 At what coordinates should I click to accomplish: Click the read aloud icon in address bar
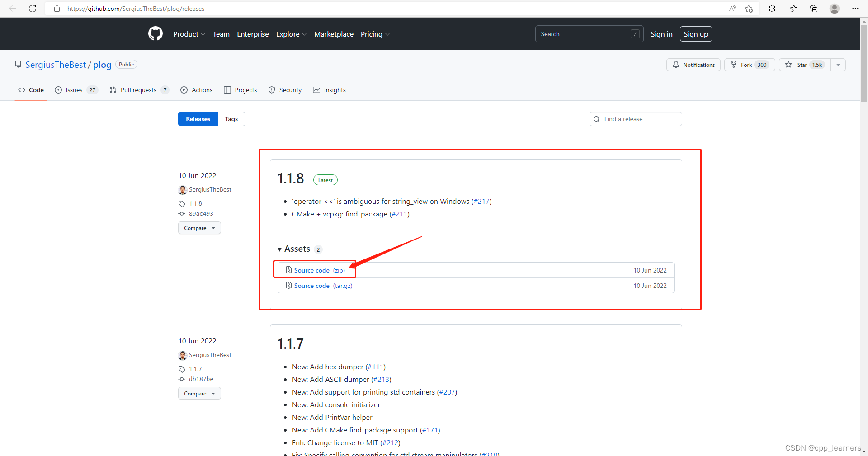click(x=732, y=9)
